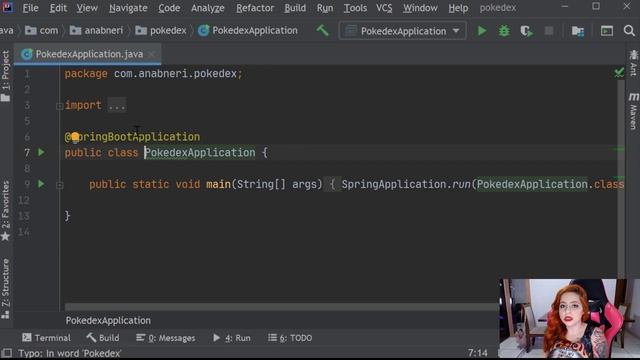Open the Favorites tool window stripe

5,211
